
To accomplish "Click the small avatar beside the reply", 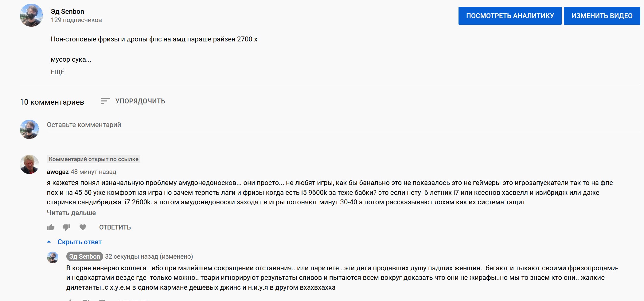I will (x=53, y=257).
